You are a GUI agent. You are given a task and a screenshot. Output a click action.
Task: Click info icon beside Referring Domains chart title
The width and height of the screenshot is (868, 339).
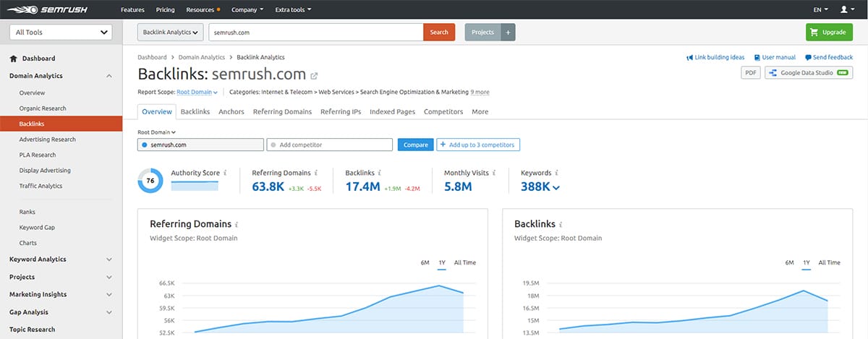237,225
